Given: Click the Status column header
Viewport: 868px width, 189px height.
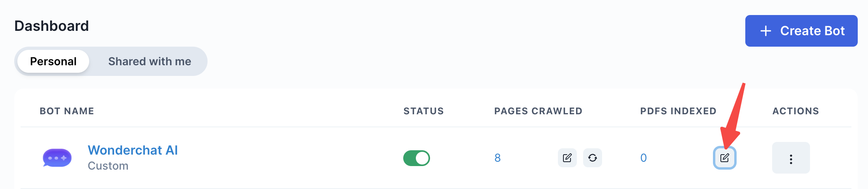Looking at the screenshot, I should (423, 111).
